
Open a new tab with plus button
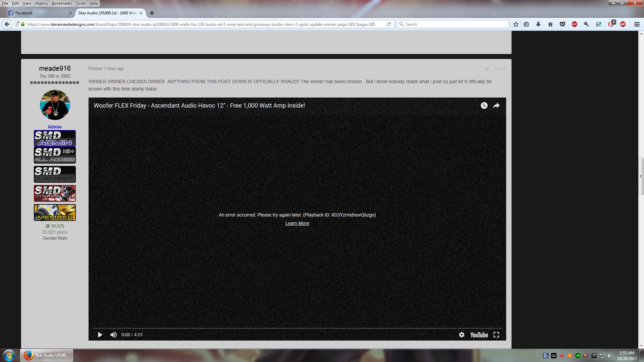152,13
